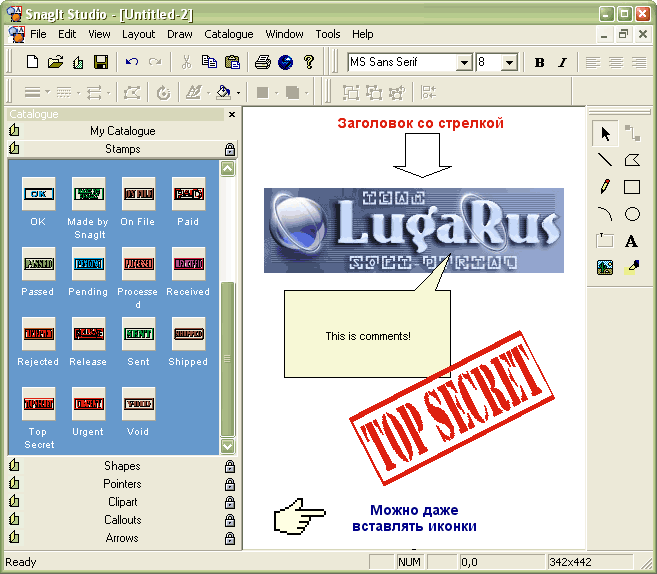Viewport: 657px width, 574px height.
Task: Open the Catalogue menu
Action: (229, 34)
